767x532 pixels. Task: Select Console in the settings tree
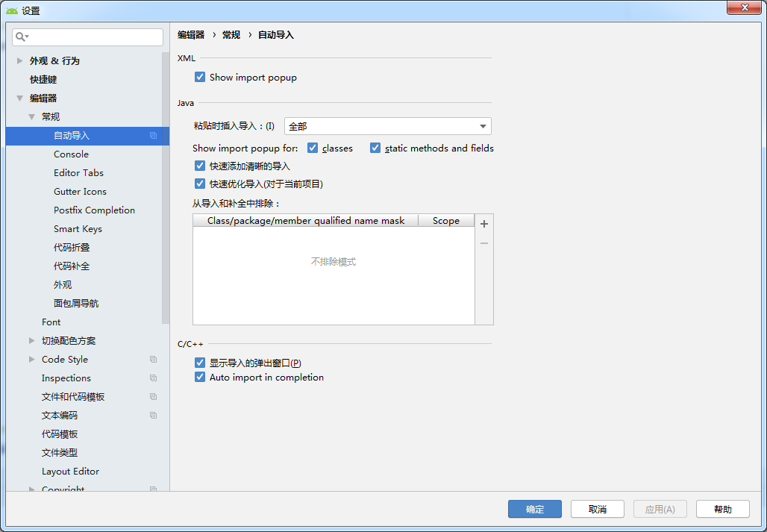click(x=71, y=154)
